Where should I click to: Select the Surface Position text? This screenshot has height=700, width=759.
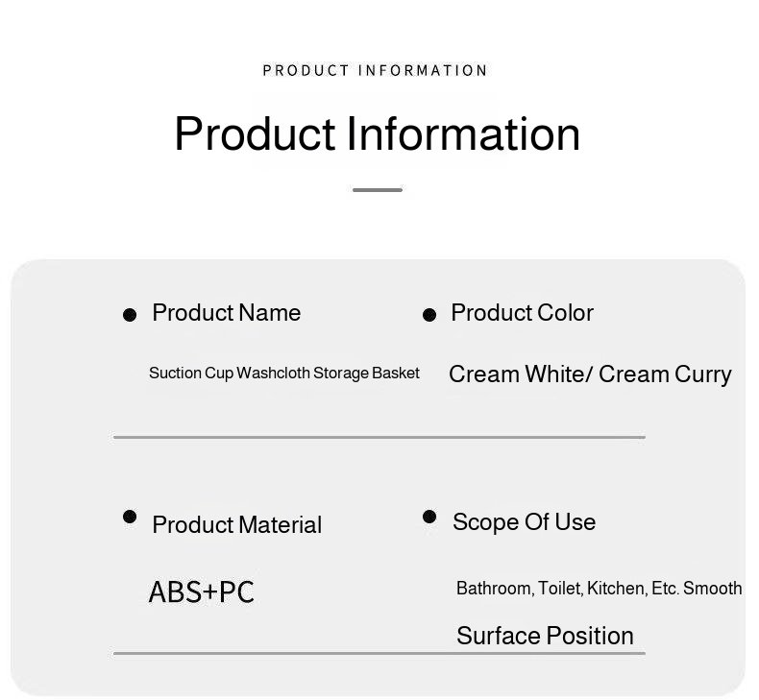coord(545,636)
